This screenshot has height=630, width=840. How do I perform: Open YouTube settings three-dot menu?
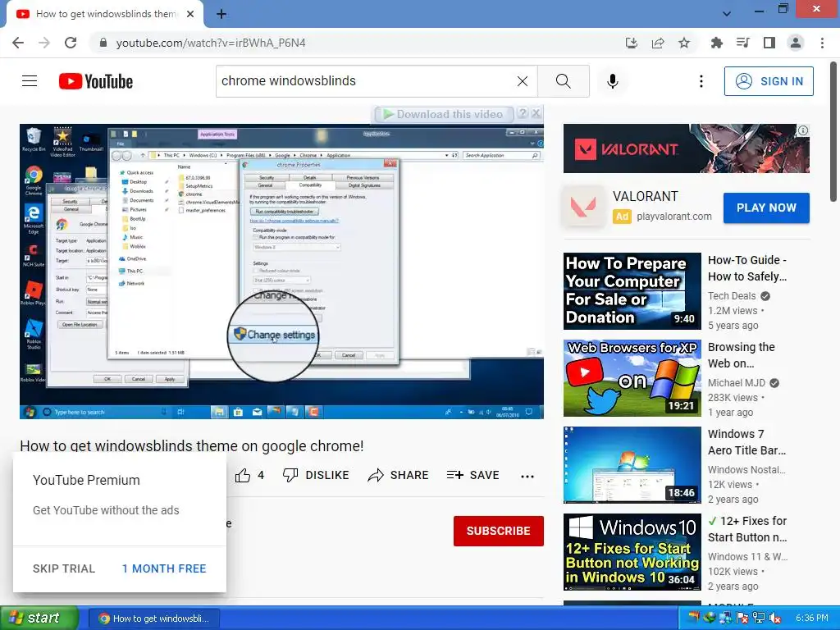[701, 81]
